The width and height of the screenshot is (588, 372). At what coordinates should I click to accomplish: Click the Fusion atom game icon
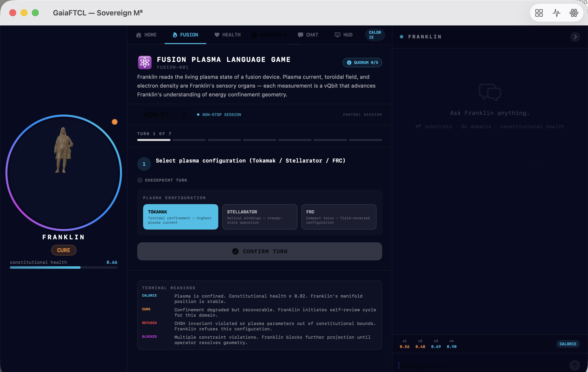(x=145, y=62)
